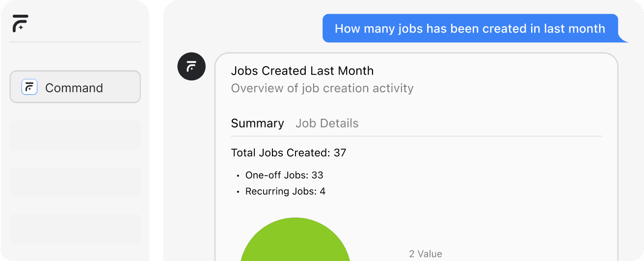Click the assistant avatar beside the response card
Viewport: 644px width, 261px height.
[x=191, y=66]
